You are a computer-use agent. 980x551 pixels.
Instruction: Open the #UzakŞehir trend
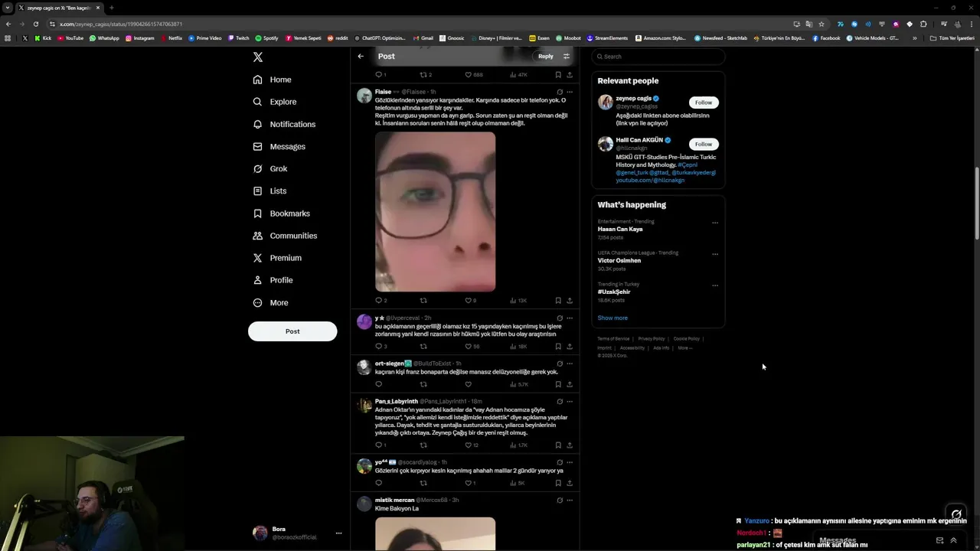point(614,292)
